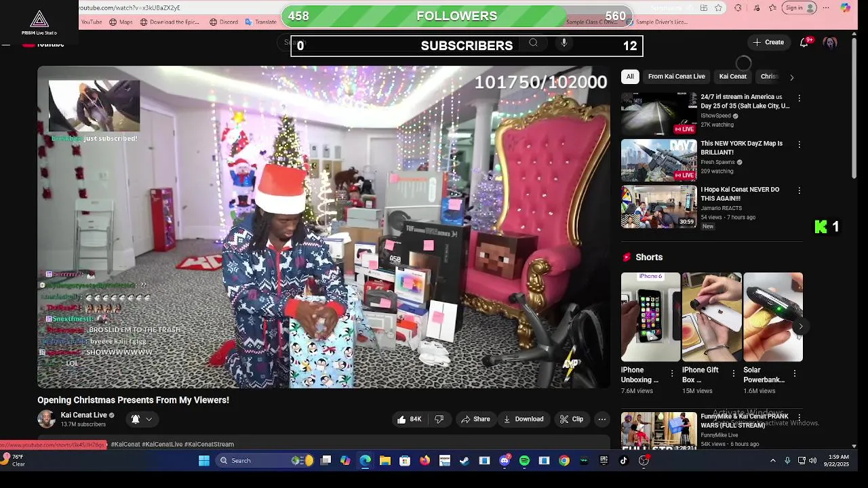
Task: Select the Kai Cenat filter chip
Action: pyautogui.click(x=732, y=77)
